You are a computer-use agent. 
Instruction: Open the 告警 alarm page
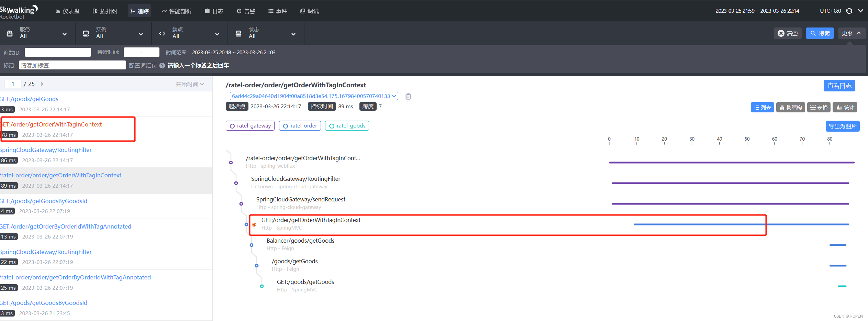(246, 11)
